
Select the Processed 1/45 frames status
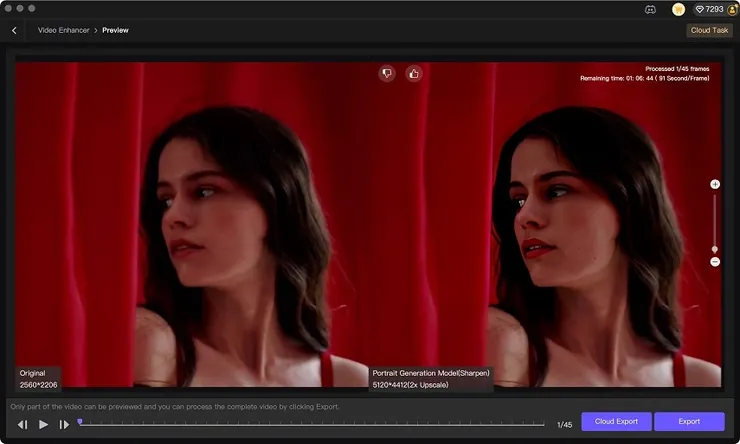(x=677, y=69)
